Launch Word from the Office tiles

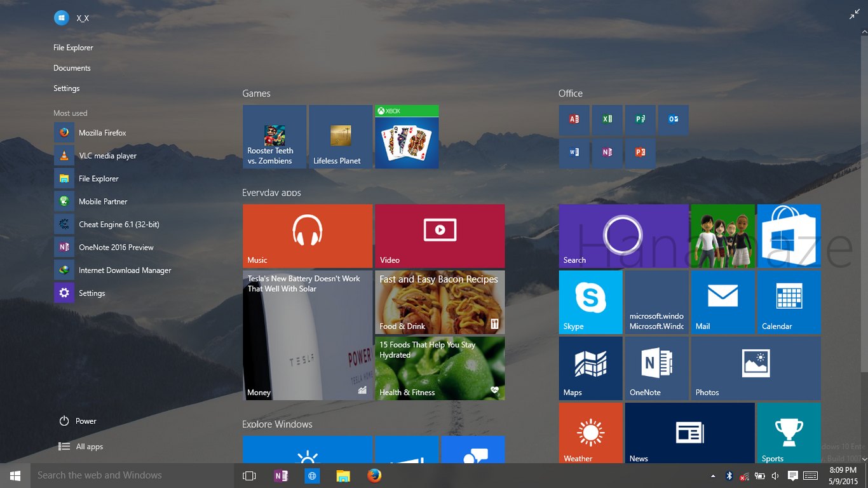(574, 153)
